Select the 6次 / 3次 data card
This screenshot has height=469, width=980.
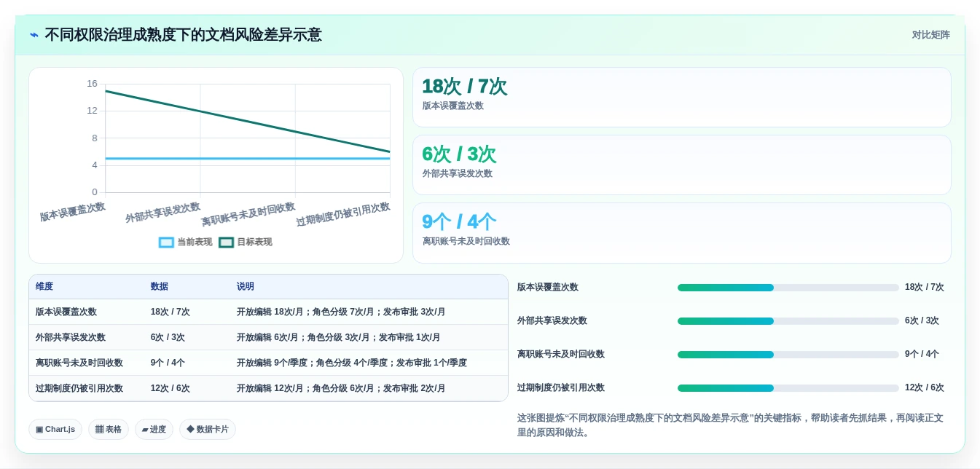coord(681,165)
